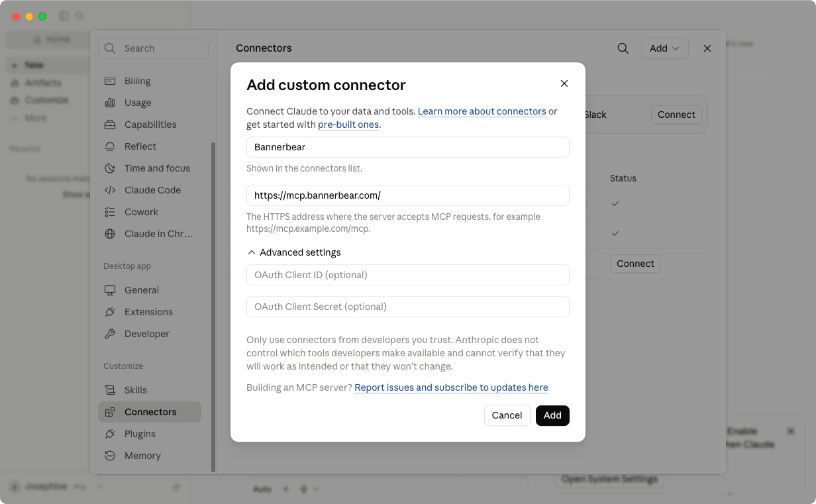Open Billing settings
Viewport: 816px width, 504px height.
pyautogui.click(x=150, y=81)
